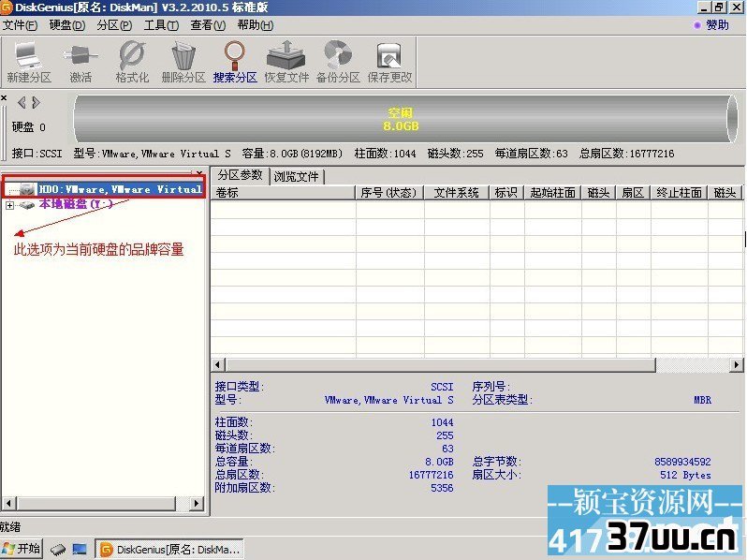
Task: Open the 工具(T) menu
Action: [161, 24]
